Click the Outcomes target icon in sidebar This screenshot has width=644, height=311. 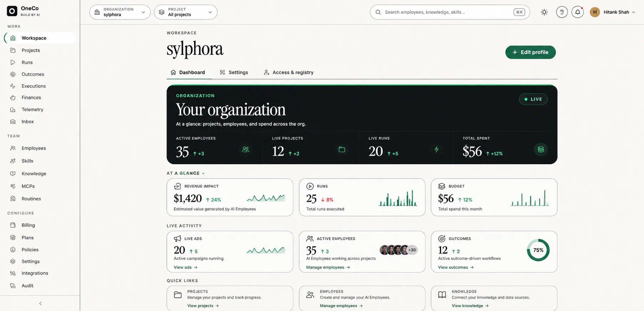tap(13, 74)
